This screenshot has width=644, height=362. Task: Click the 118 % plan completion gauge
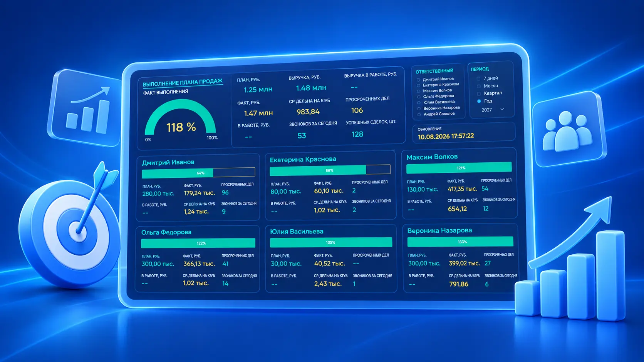point(181,119)
